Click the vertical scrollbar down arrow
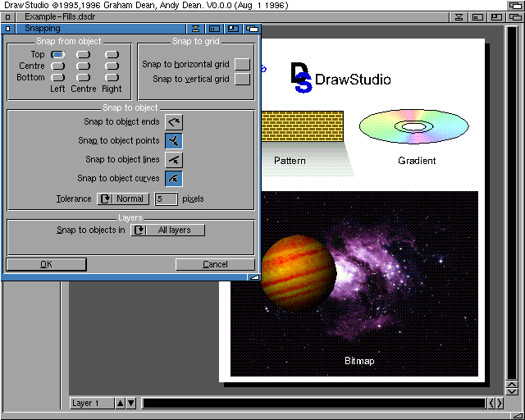525x420 pixels. click(512, 392)
